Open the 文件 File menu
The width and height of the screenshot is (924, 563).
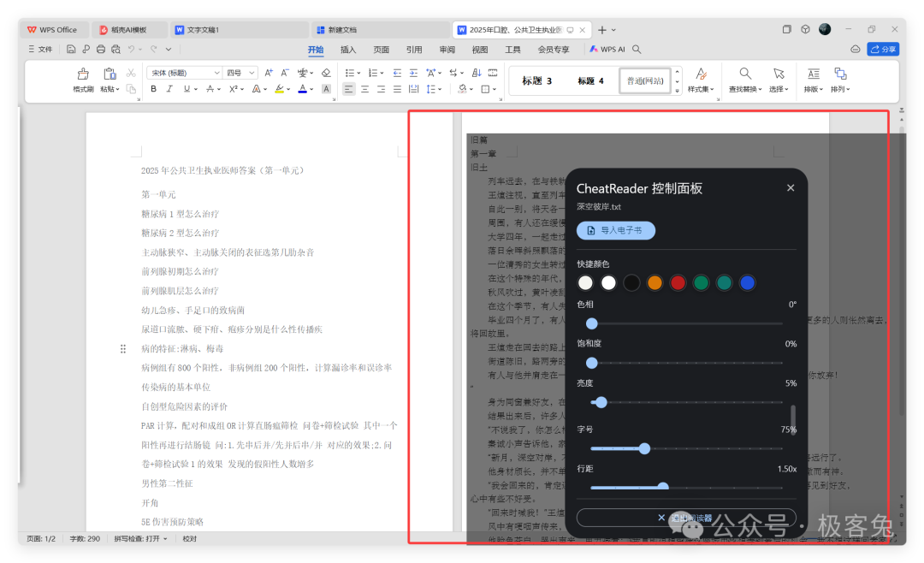[x=40, y=50]
